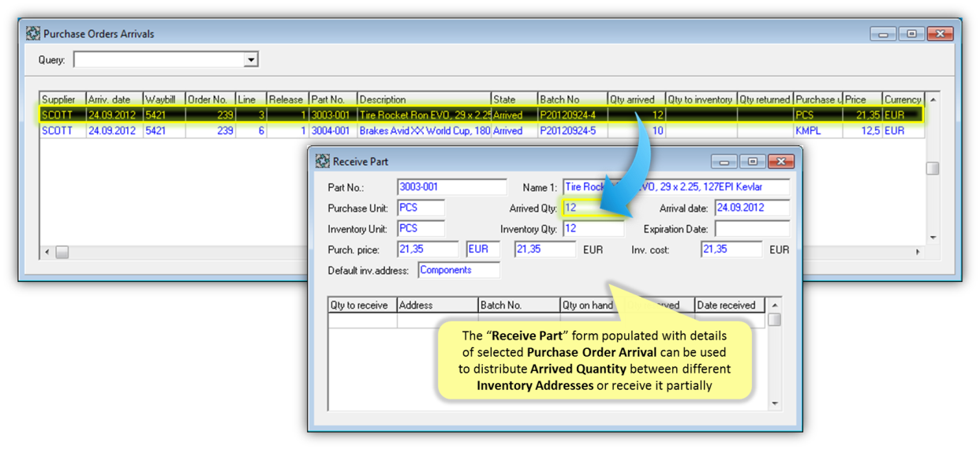Click down arrow of Receive Part grid scrollbar
Screen dimensions: 980x450
[774, 403]
